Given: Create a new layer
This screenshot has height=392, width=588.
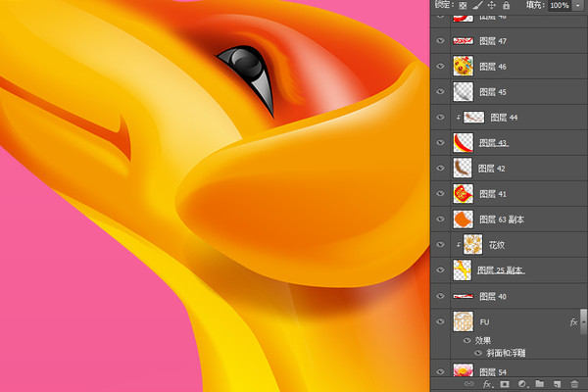Looking at the screenshot, I should tap(558, 384).
